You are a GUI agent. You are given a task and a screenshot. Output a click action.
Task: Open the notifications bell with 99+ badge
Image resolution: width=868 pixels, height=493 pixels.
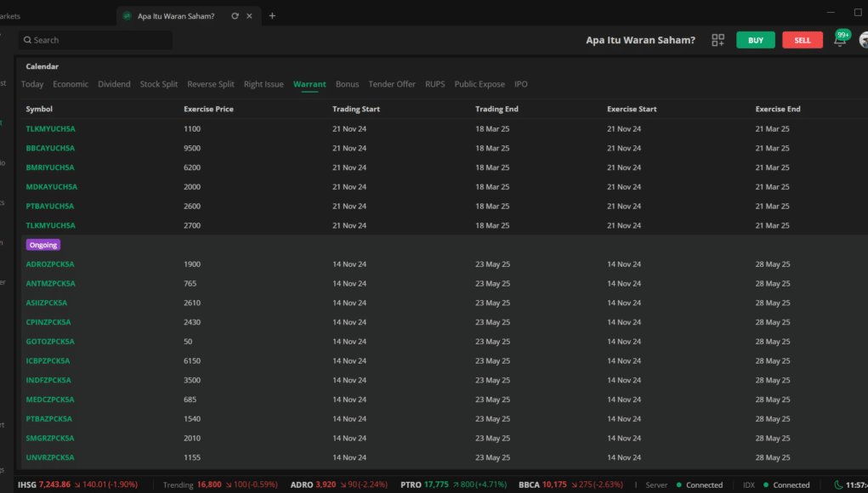[839, 41]
